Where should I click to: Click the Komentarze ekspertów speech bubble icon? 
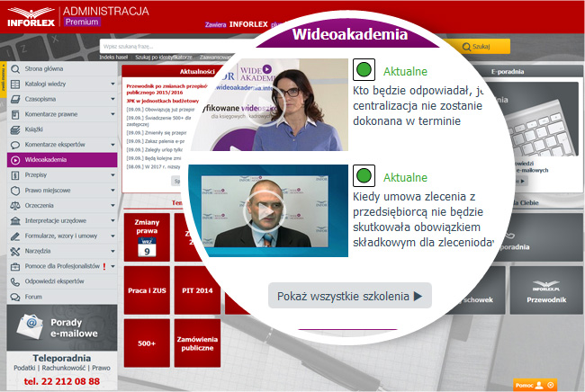[15, 145]
